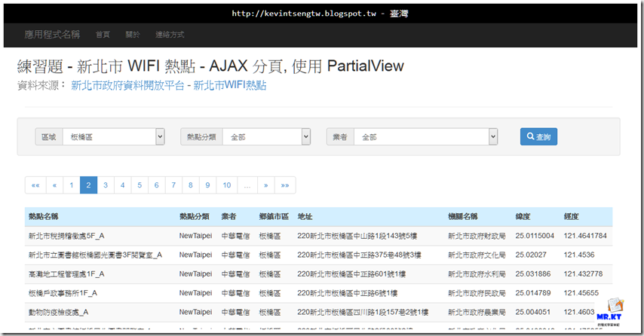This screenshot has height=336, width=644.
Task: Expand the 熱點分類 dropdown
Action: click(266, 137)
